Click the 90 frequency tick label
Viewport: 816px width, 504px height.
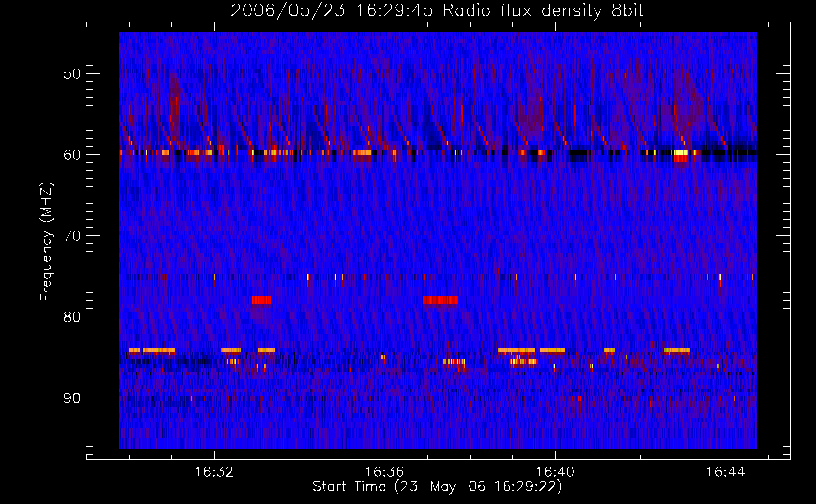[72, 398]
